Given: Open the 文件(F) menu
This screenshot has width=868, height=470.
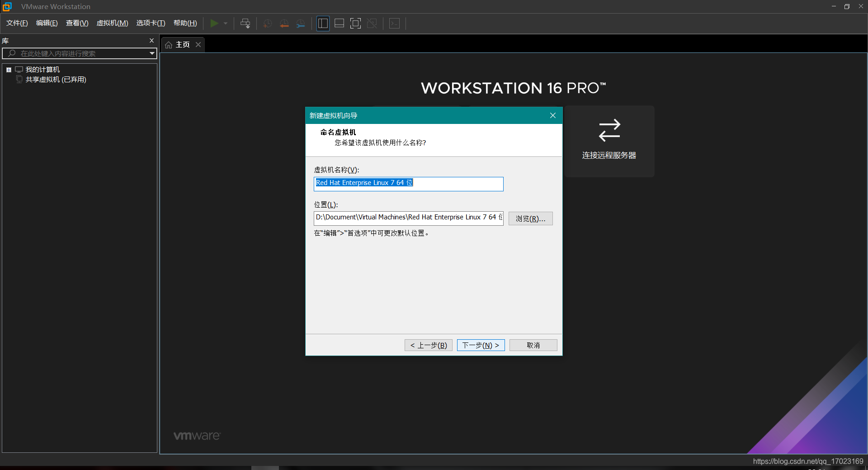Looking at the screenshot, I should point(17,23).
